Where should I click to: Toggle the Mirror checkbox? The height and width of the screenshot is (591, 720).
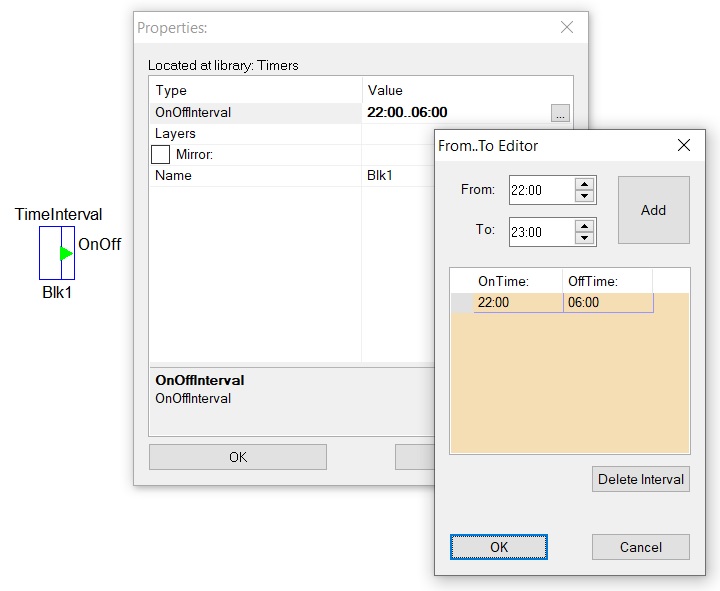(160, 154)
